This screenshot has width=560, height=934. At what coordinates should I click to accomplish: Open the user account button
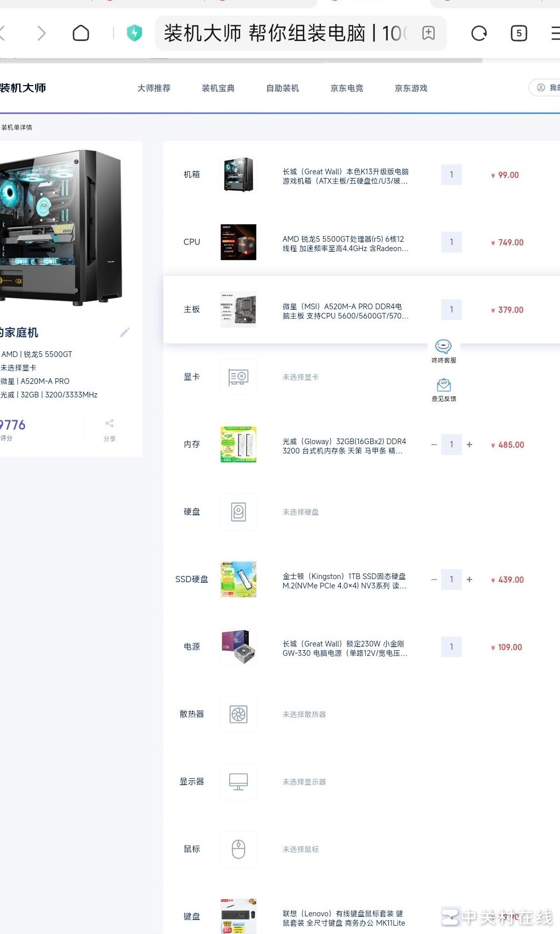point(545,88)
